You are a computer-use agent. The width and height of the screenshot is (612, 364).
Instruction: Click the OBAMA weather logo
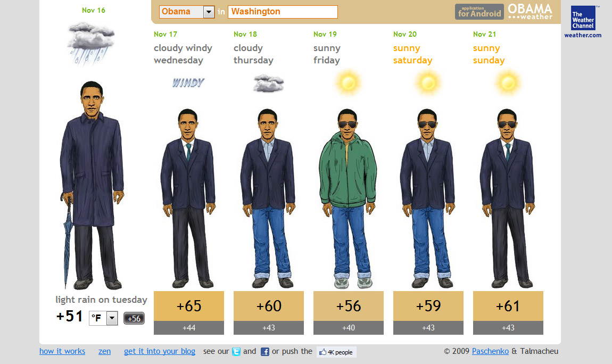click(x=530, y=12)
